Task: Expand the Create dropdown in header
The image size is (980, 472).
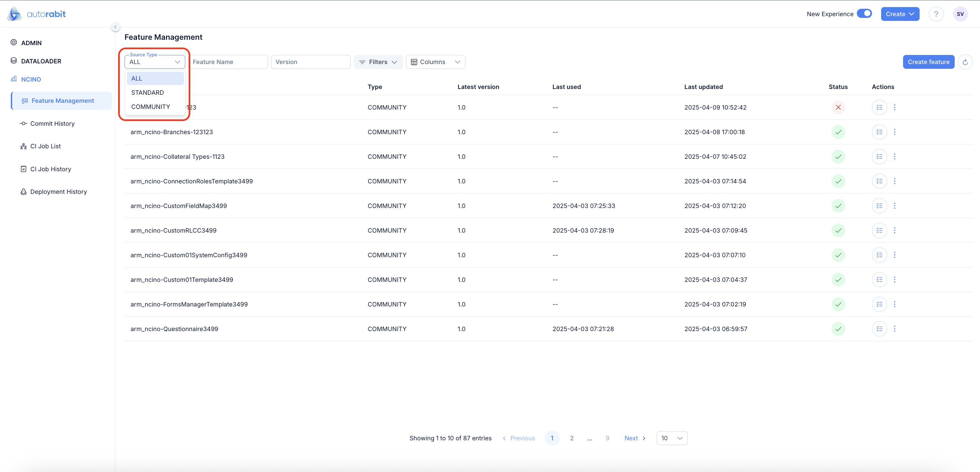Action: 900,14
